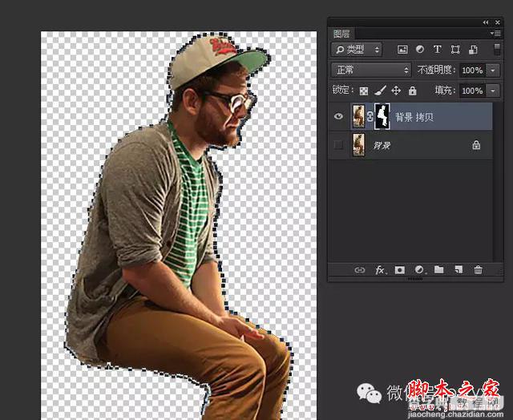
Task: Collapse the panel with double arrows
Action: pos(486,22)
